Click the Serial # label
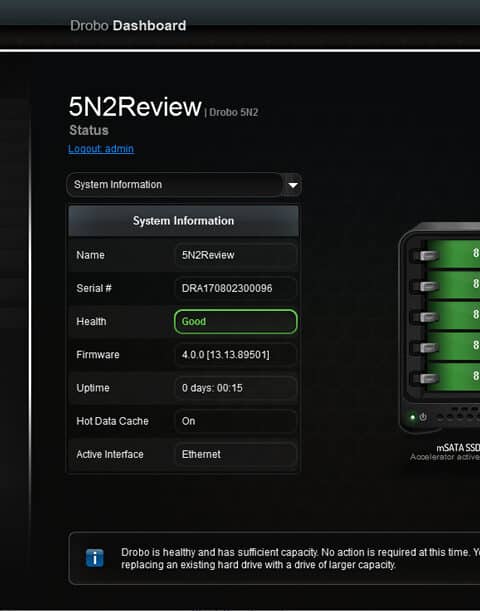 94,288
